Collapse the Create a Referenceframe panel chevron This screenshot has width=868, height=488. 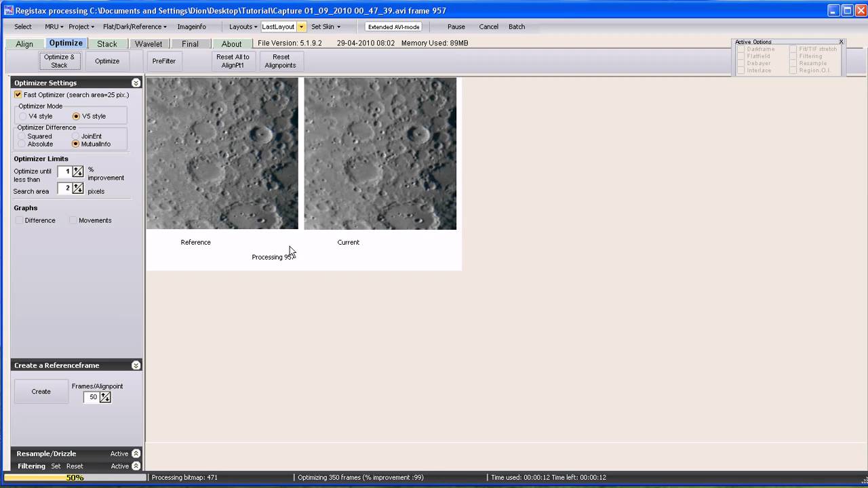136,365
